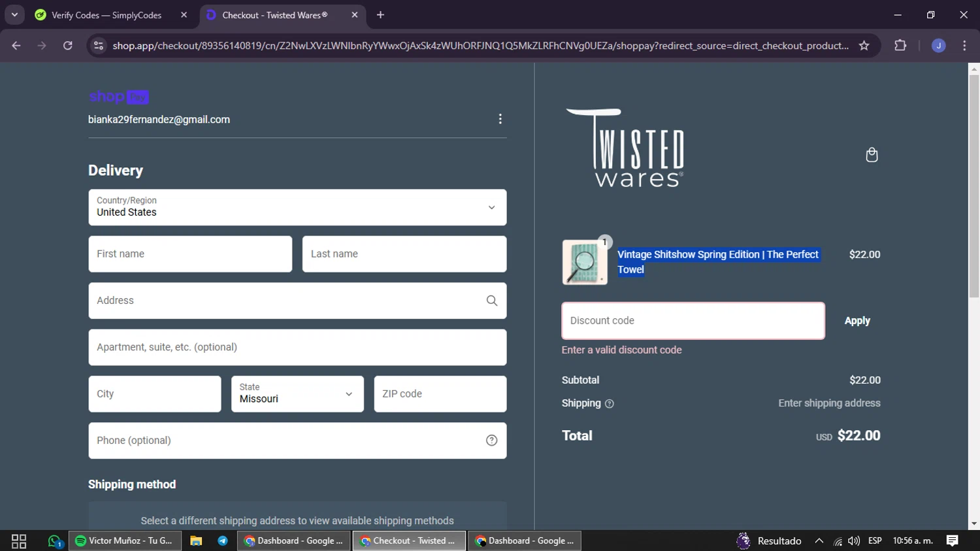The image size is (980, 551).
Task: Open File Explorer from the taskbar
Action: click(196, 541)
